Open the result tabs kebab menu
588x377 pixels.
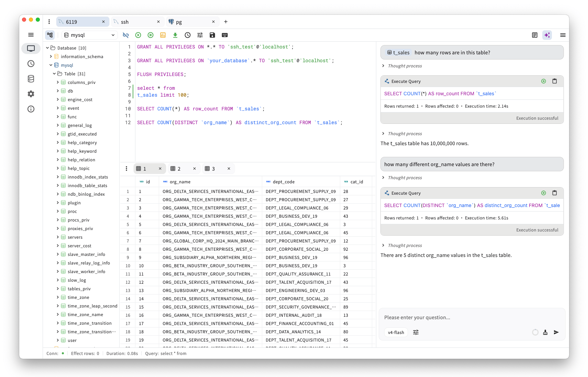(126, 169)
